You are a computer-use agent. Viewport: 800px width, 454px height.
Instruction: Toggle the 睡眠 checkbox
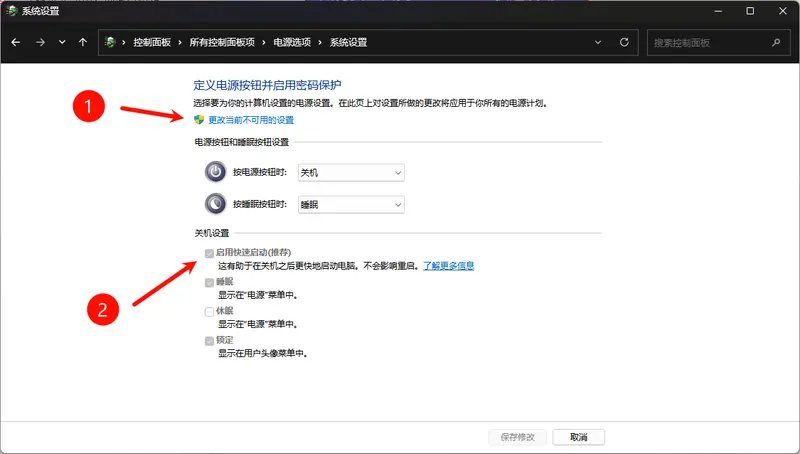209,283
